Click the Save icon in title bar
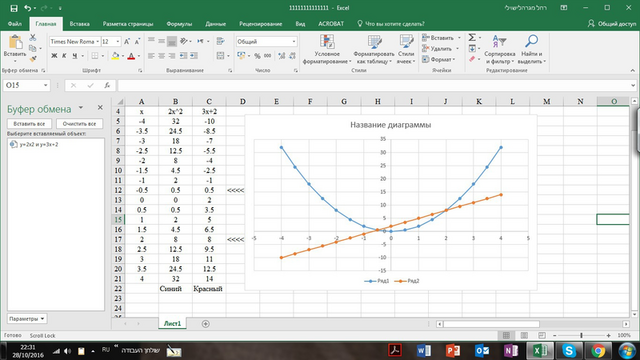The height and width of the screenshot is (360, 640). pyautogui.click(x=13, y=8)
